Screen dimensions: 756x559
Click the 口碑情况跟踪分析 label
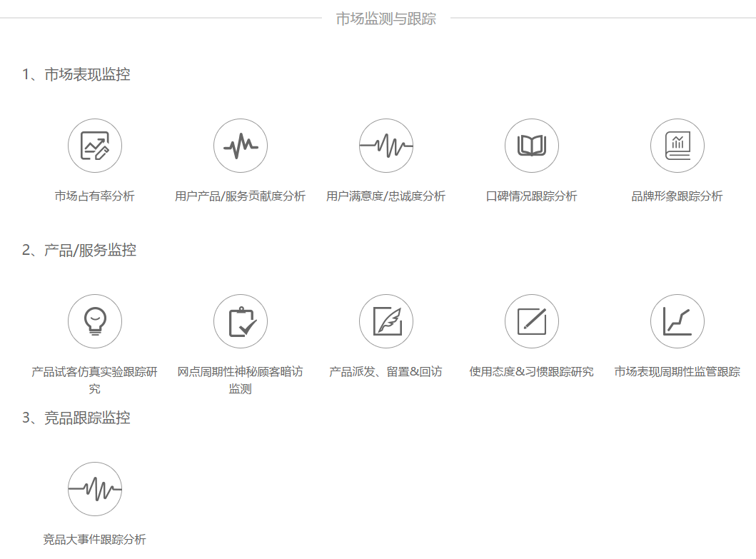click(531, 196)
